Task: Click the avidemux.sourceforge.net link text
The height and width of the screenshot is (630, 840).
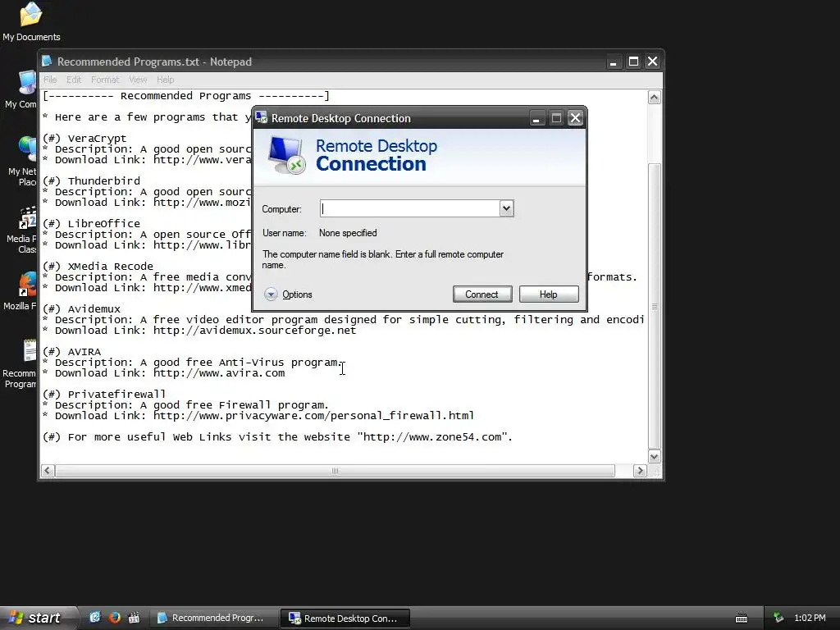Action: point(254,330)
